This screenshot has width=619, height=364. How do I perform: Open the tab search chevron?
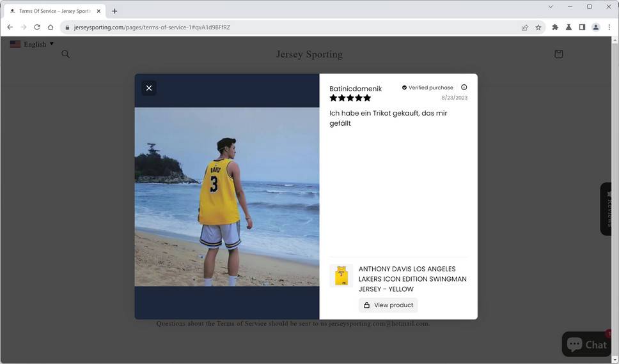tap(551, 6)
